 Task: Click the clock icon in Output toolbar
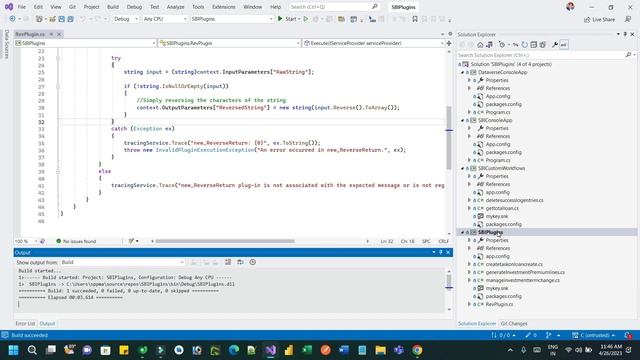coord(253,262)
